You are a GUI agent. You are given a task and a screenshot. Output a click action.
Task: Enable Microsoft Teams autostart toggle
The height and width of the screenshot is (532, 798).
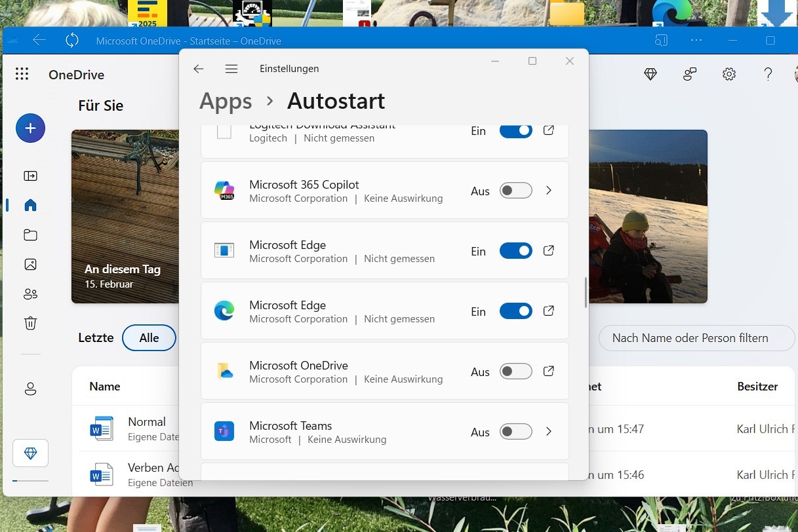[516, 432]
